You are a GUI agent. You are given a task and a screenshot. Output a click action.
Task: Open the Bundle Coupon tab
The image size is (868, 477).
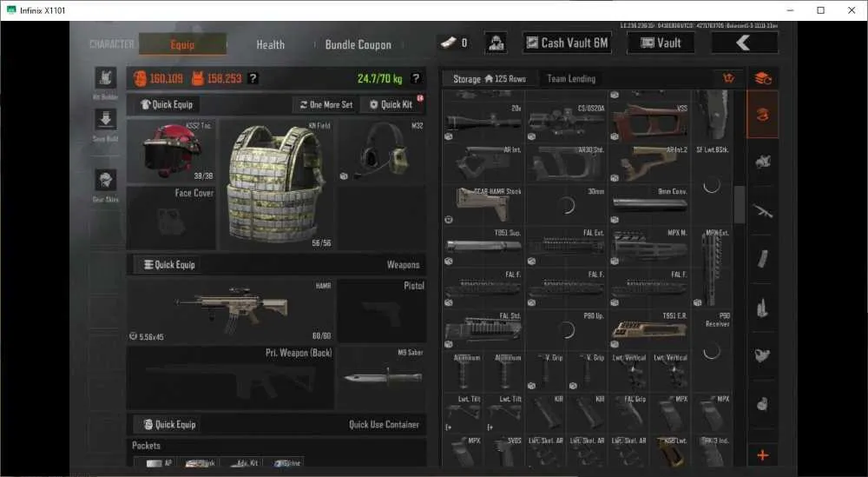358,44
